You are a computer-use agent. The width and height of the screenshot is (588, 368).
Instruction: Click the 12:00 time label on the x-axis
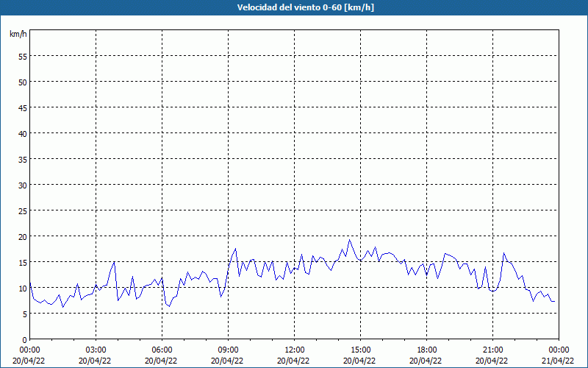click(x=295, y=350)
